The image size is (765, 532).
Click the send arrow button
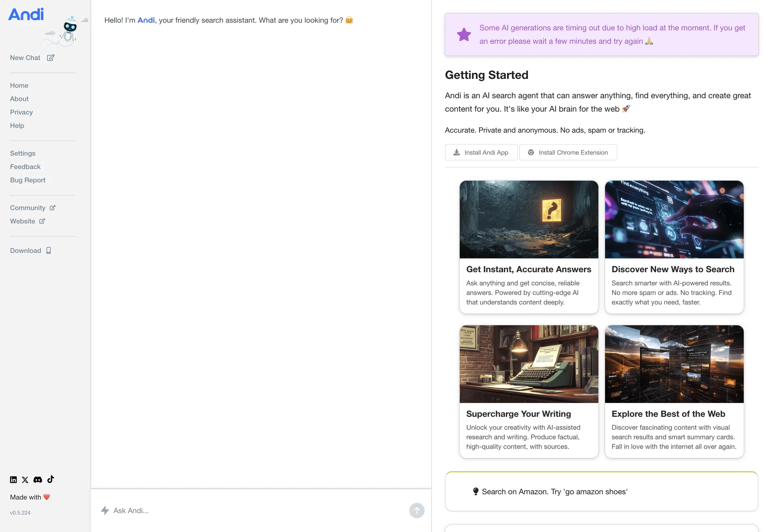417,511
